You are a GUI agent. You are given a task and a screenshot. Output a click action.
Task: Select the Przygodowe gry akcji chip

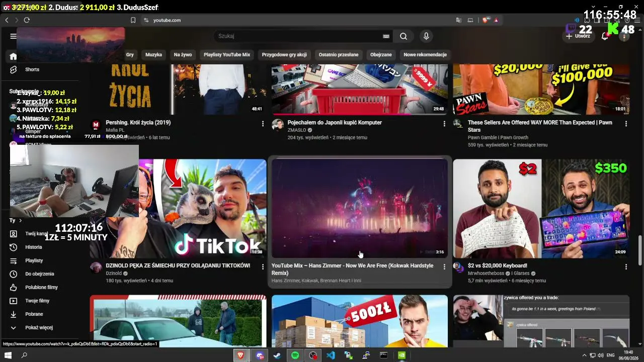pos(284,55)
